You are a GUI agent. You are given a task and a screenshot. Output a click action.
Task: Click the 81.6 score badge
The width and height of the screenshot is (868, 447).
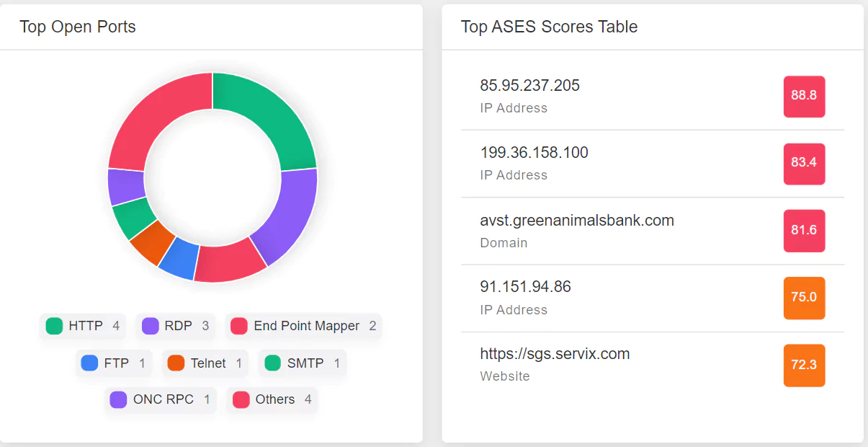tap(804, 231)
